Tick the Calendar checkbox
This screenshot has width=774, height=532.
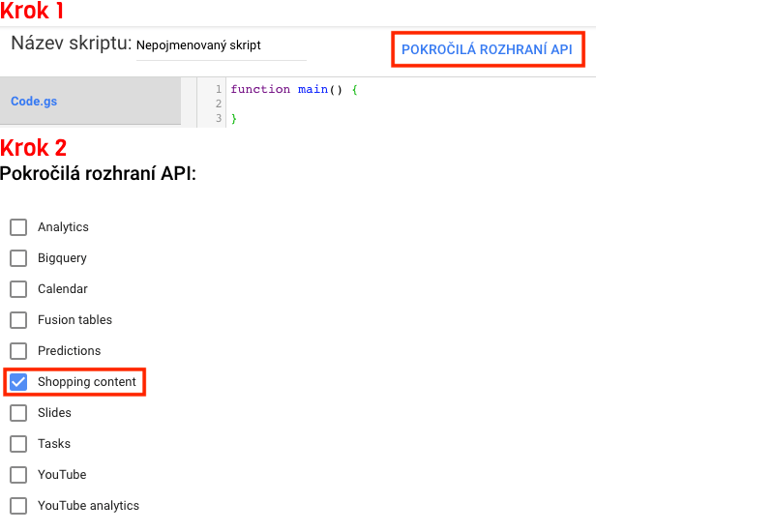point(18,289)
